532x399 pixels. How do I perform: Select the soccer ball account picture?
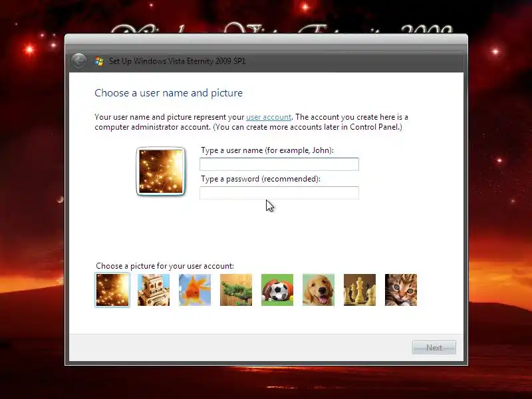pos(277,290)
